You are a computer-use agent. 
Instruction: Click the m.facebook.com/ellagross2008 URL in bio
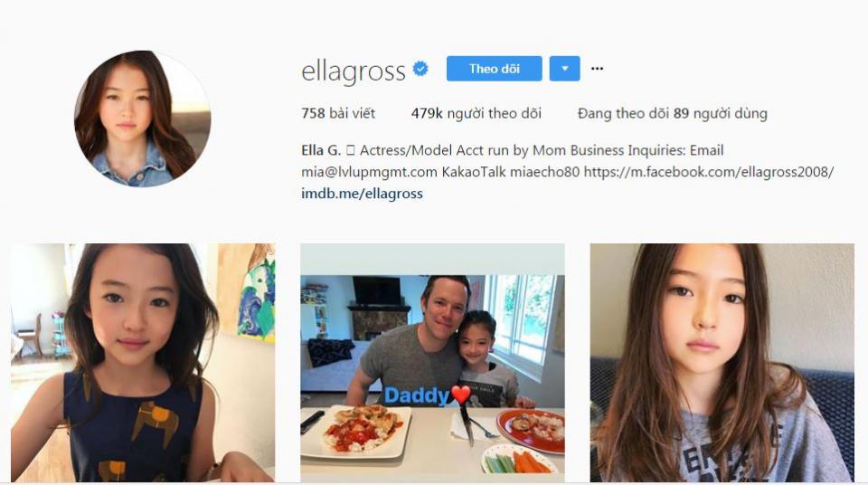[709, 172]
